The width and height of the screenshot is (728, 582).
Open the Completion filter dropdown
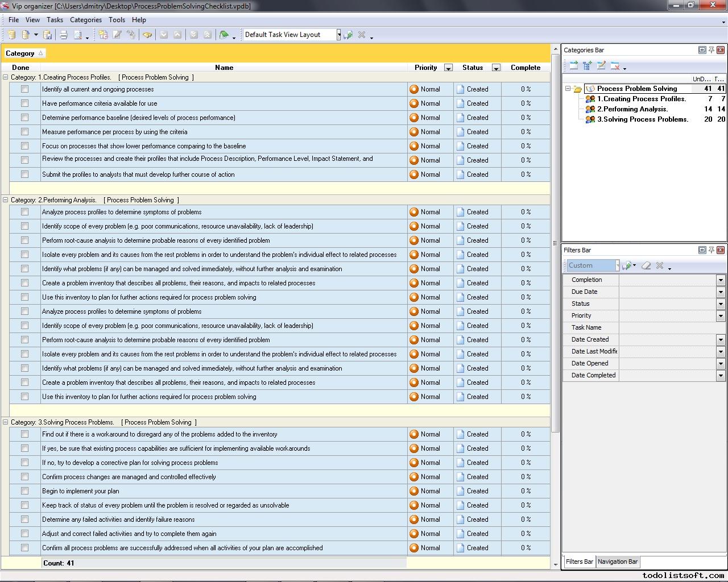721,280
